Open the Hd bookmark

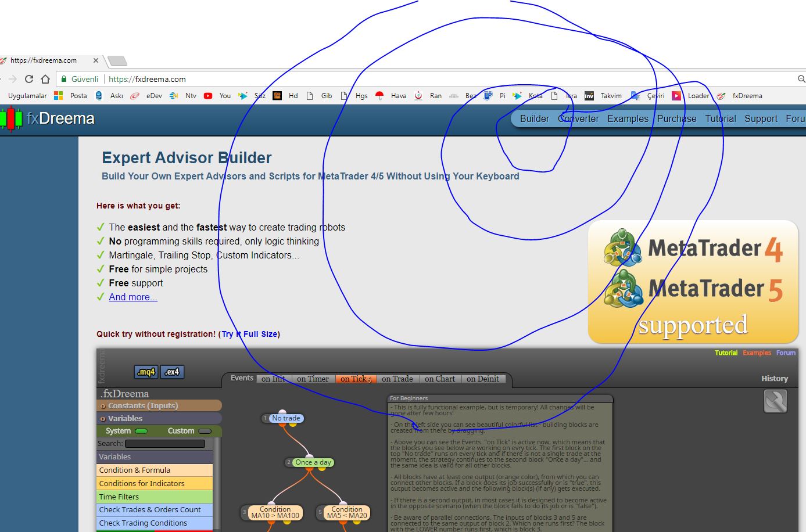coord(285,96)
